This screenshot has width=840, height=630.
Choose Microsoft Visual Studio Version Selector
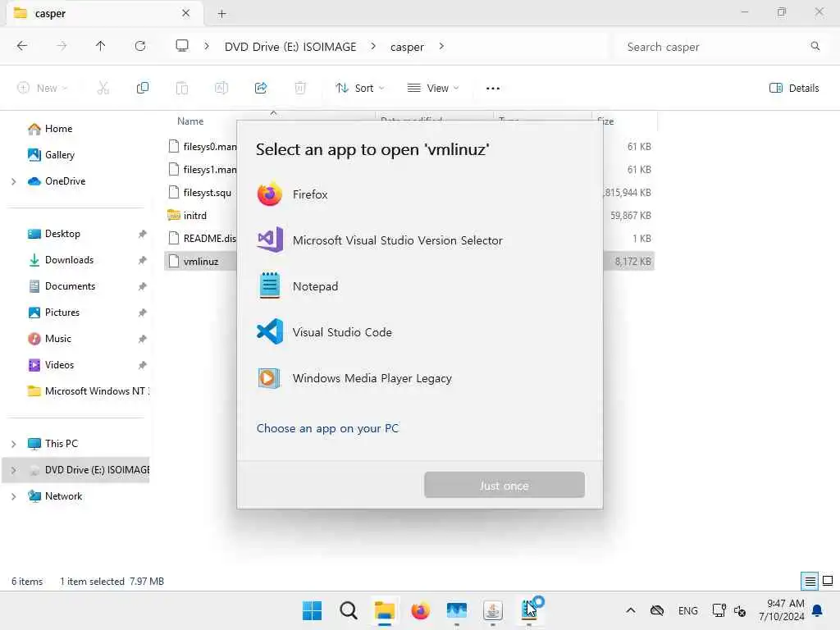coord(419,240)
